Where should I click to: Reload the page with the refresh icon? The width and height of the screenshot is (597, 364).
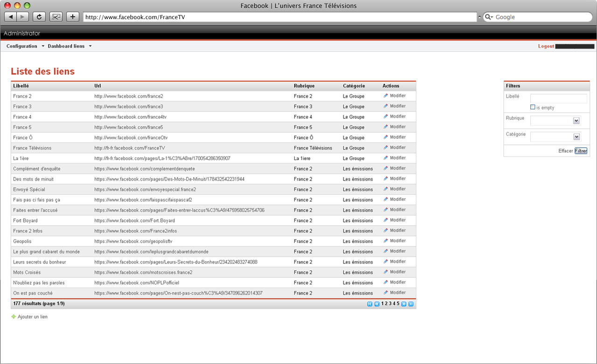click(39, 17)
